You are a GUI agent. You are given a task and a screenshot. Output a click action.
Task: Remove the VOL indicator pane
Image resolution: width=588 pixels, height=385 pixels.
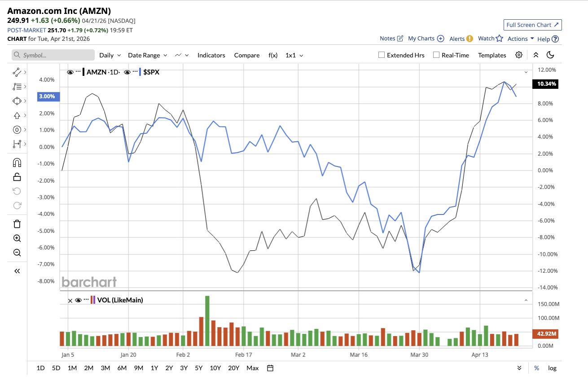click(x=70, y=300)
